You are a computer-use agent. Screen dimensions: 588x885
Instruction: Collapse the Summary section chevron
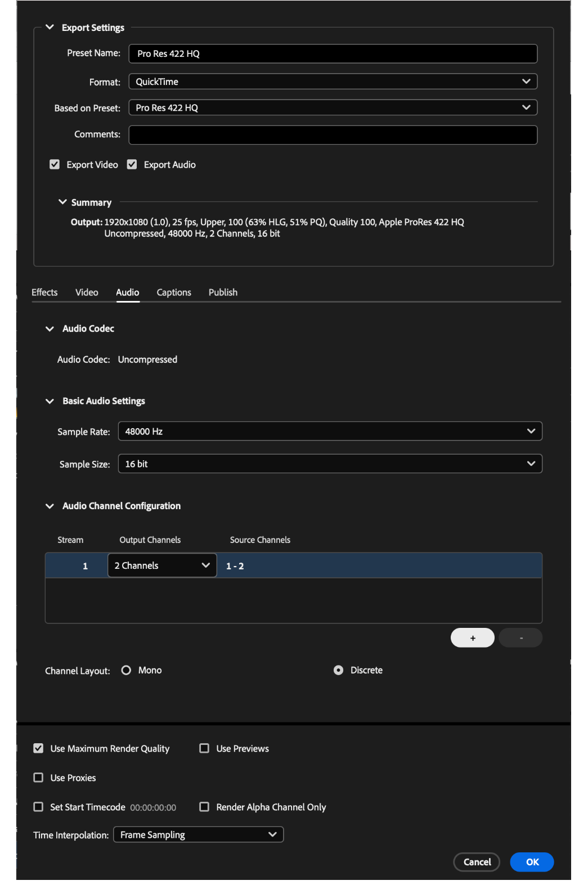[x=62, y=202]
